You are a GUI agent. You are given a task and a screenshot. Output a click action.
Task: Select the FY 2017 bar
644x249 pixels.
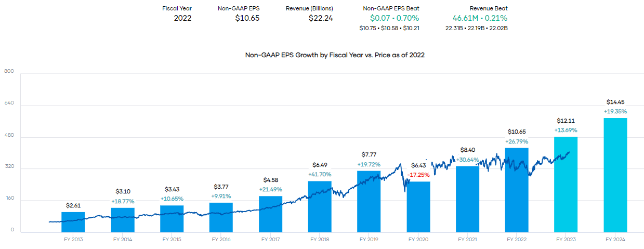point(270,214)
